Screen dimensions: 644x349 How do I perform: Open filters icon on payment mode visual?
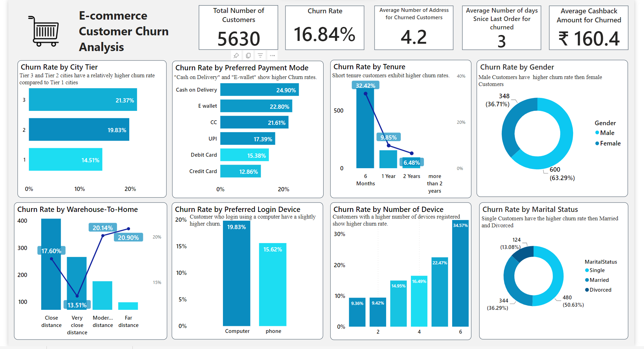[260, 56]
